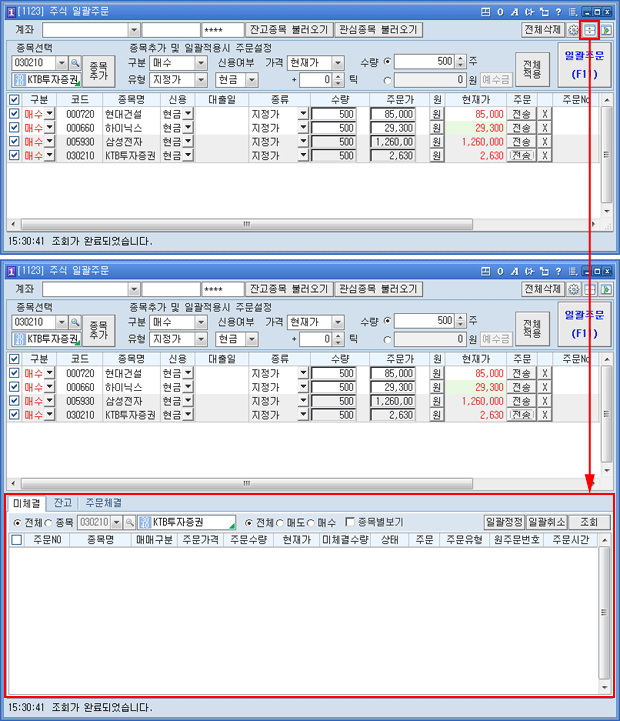620x721 pixels.
Task: Switch to the 주문체결 tab
Action: 105,503
